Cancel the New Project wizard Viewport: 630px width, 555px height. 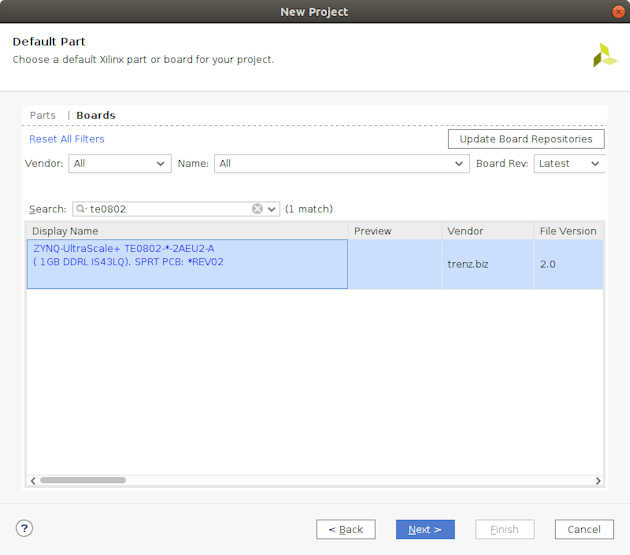[584, 529]
